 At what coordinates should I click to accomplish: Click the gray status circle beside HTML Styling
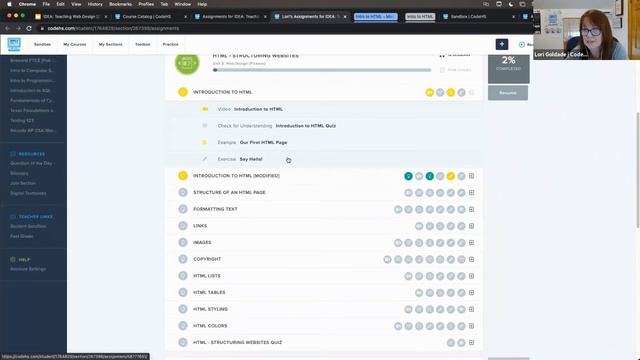183,309
